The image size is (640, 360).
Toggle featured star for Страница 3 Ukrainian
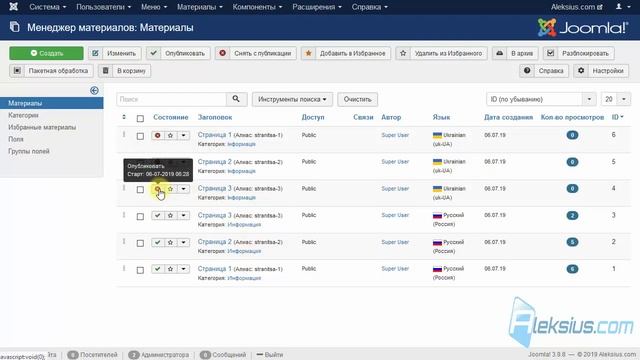(x=171, y=189)
